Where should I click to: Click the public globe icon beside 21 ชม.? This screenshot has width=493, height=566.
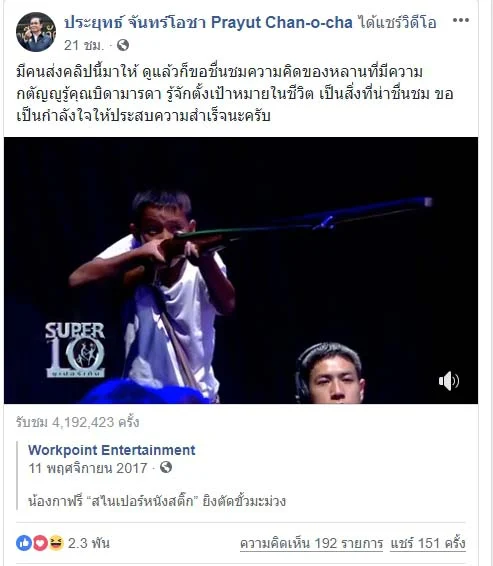tap(123, 45)
